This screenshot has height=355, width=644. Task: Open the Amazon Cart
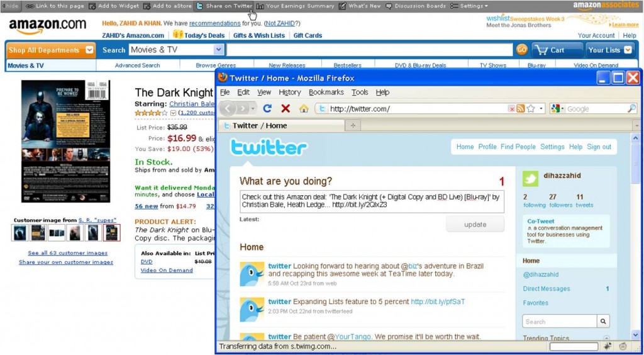[556, 50]
